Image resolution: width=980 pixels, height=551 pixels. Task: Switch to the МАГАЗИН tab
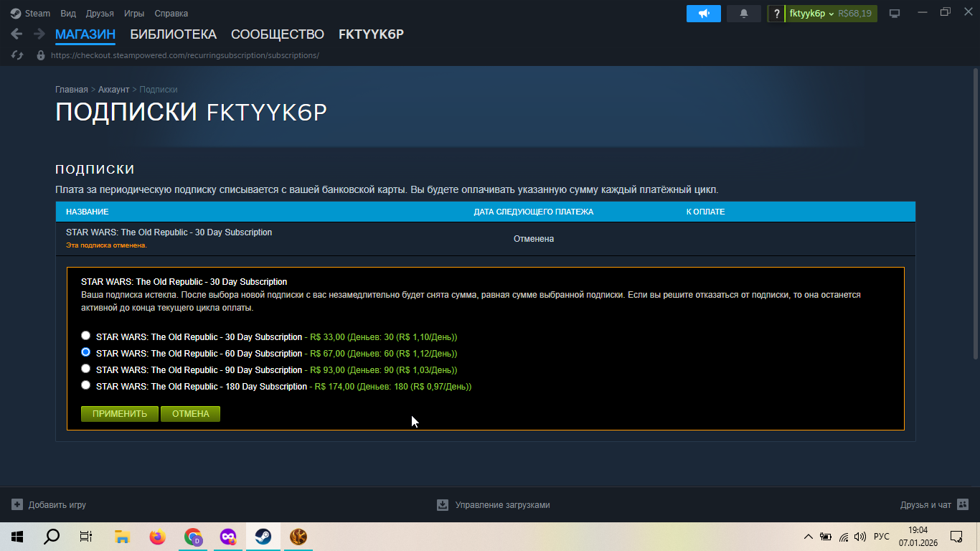click(85, 34)
